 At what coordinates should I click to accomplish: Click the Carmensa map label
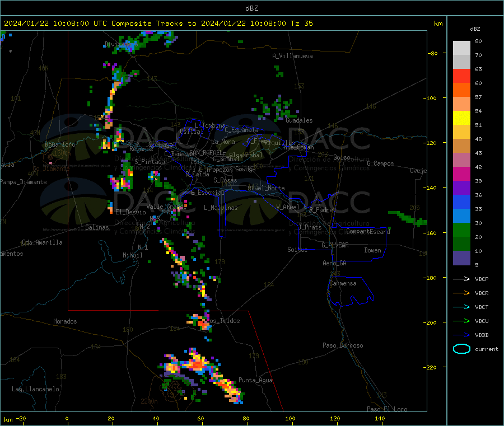coord(343,283)
